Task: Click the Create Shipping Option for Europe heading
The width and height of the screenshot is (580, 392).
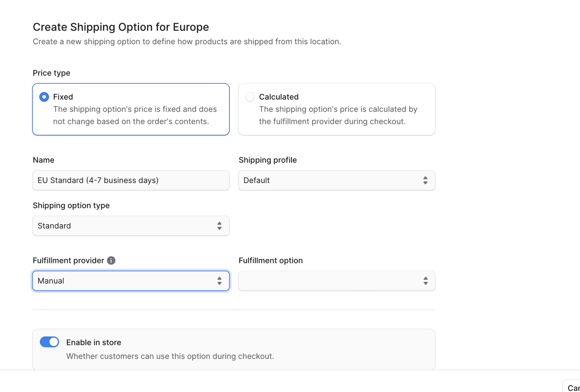Action: point(121,27)
